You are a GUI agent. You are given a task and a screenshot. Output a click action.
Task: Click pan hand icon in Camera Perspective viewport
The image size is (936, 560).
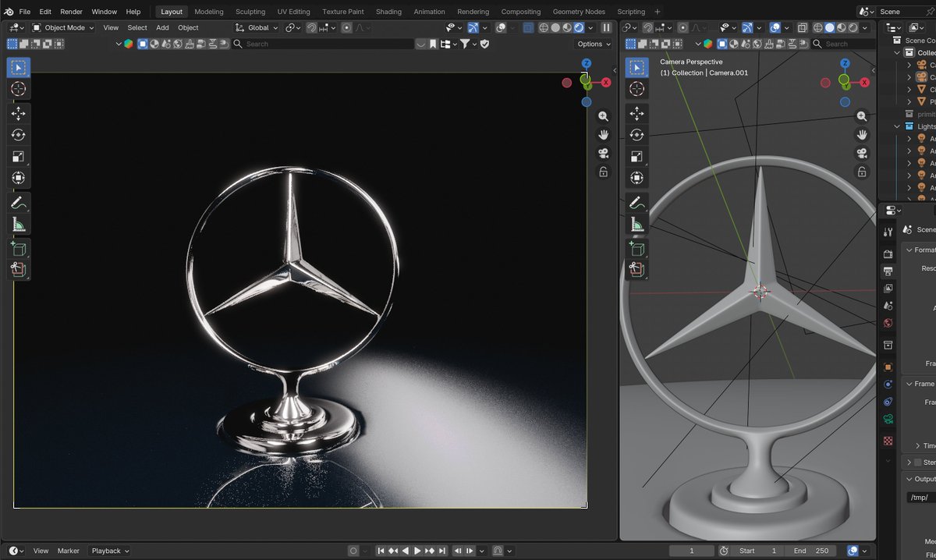pyautogui.click(x=862, y=135)
